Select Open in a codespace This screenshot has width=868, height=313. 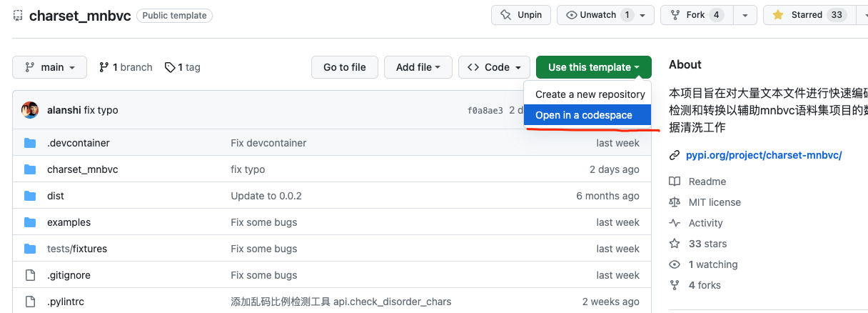coord(587,115)
